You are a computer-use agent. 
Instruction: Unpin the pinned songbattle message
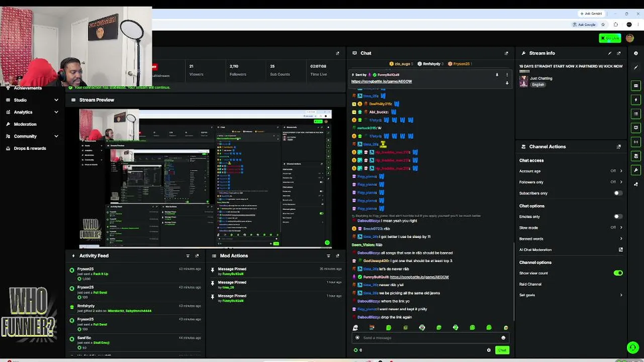(497, 75)
